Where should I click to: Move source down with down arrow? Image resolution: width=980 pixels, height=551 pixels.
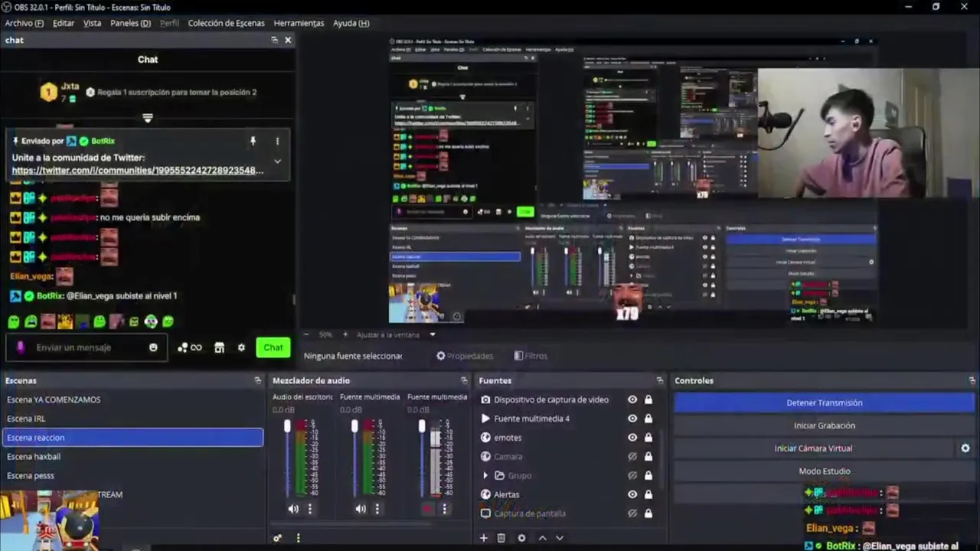[560, 538]
